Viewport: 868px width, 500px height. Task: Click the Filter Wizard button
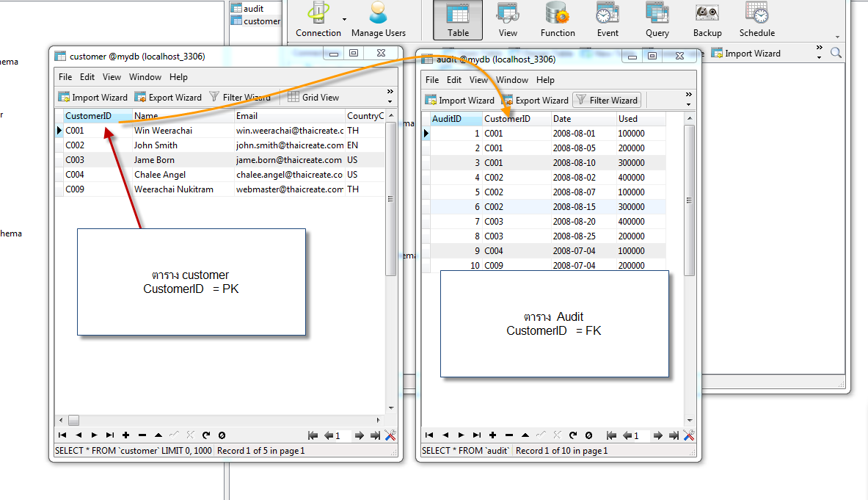[607, 100]
